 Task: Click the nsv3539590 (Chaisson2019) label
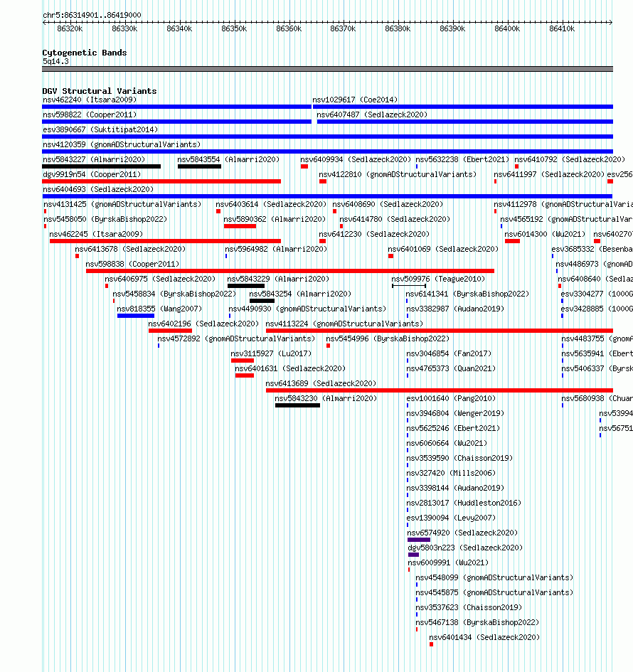[459, 458]
